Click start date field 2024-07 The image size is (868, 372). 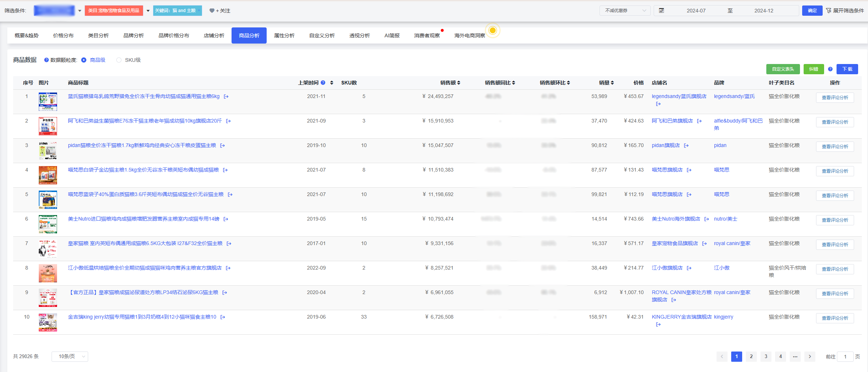(x=696, y=11)
